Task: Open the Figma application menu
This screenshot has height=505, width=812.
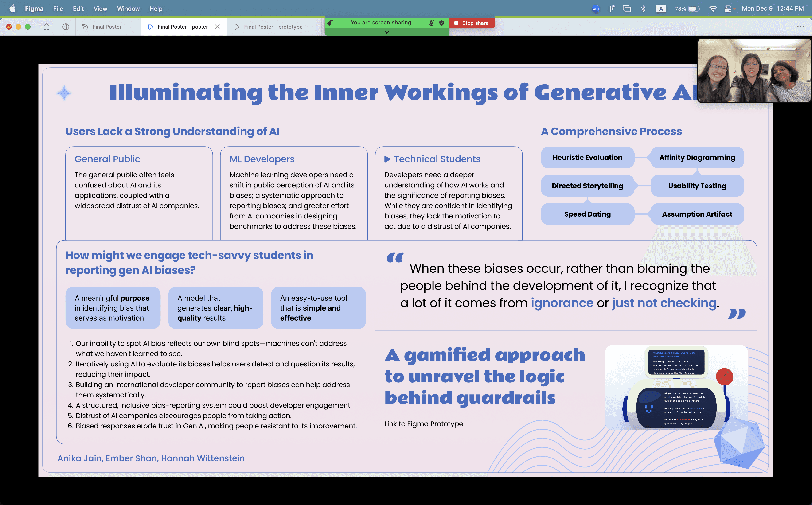Action: 34,9
